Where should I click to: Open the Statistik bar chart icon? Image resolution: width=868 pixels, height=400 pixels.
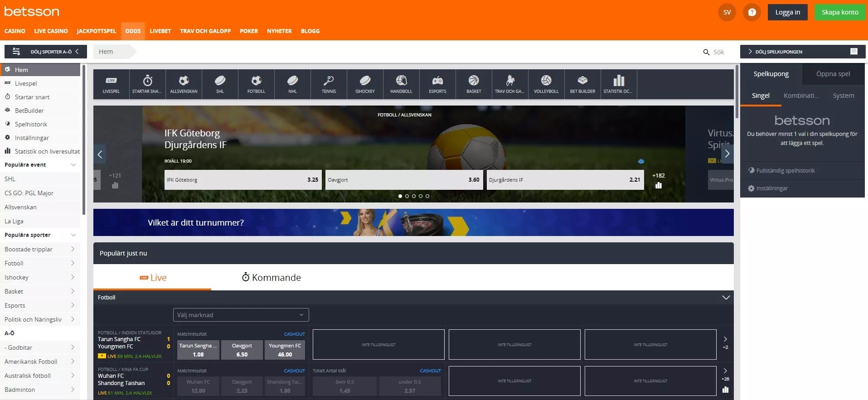click(x=619, y=84)
